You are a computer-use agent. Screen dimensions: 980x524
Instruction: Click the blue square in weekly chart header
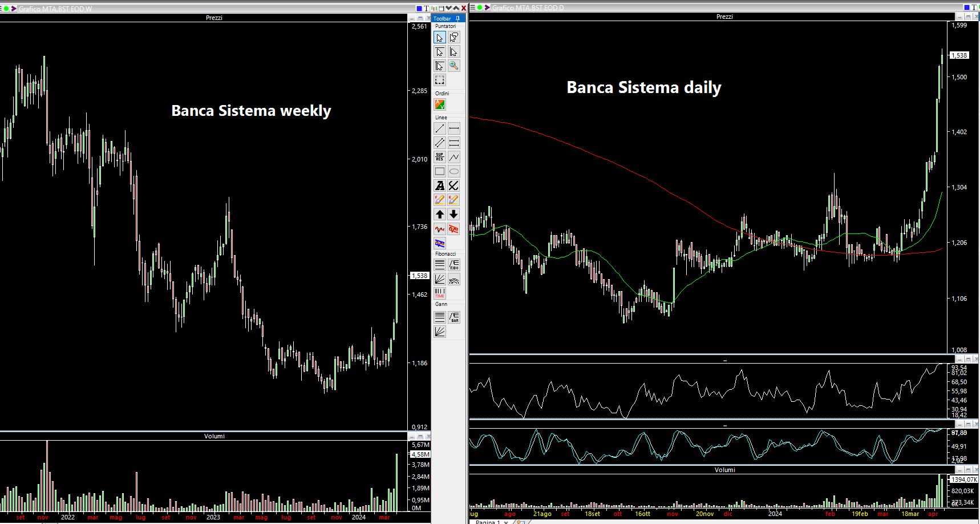pyautogui.click(x=419, y=8)
